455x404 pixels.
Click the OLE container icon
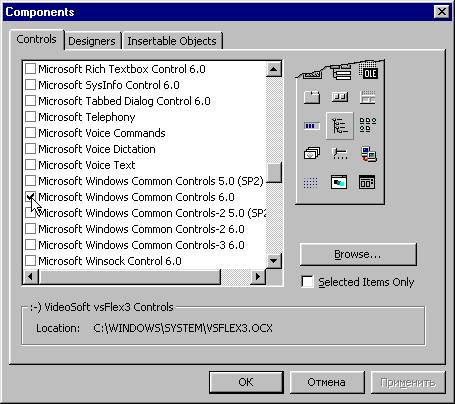[368, 71]
